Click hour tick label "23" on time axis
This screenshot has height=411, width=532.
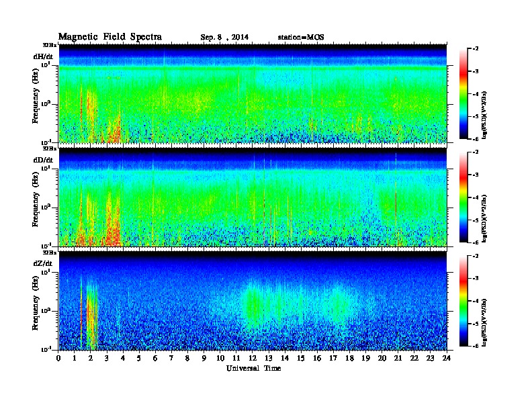tap(430, 358)
